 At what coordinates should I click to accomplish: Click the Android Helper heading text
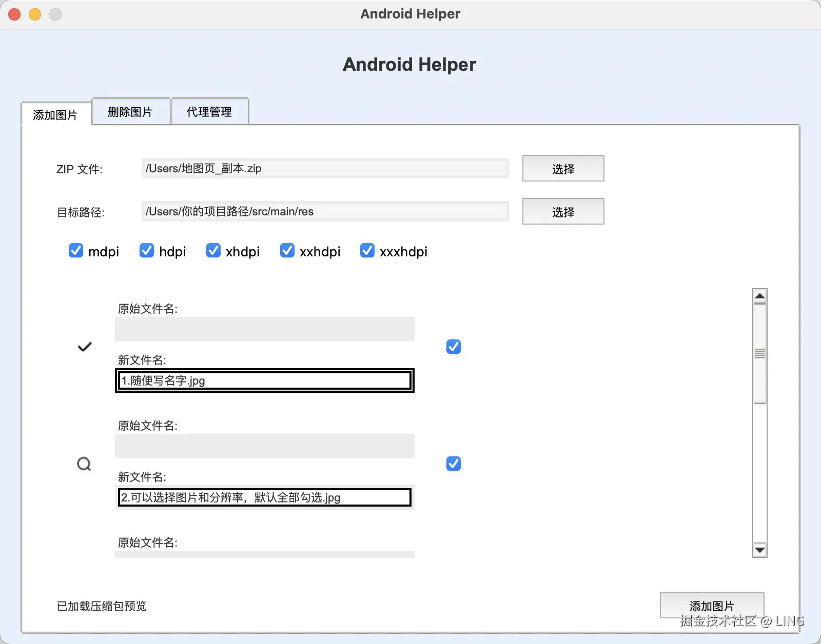pos(409,65)
